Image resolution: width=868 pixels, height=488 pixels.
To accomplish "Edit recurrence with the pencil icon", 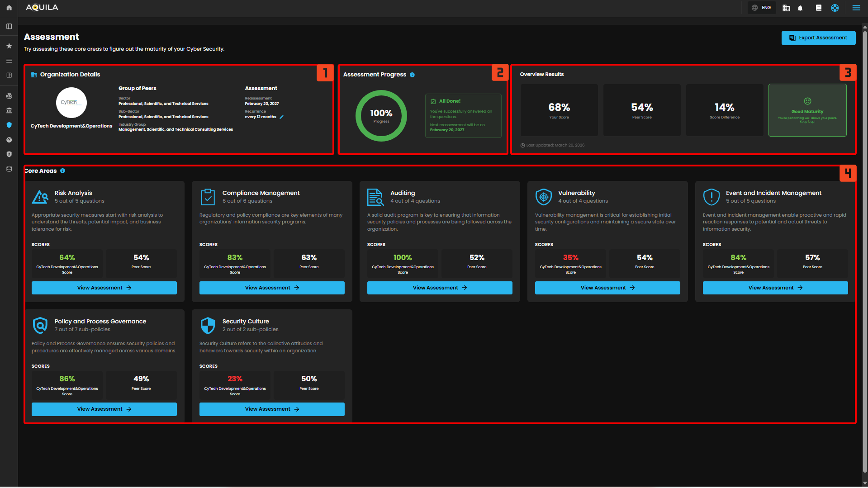I will [281, 117].
